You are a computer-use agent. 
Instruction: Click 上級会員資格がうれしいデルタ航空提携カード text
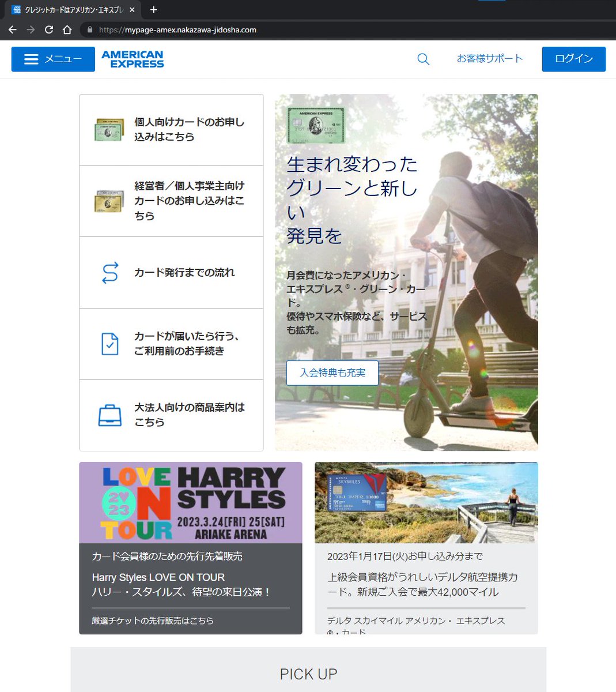(x=422, y=585)
